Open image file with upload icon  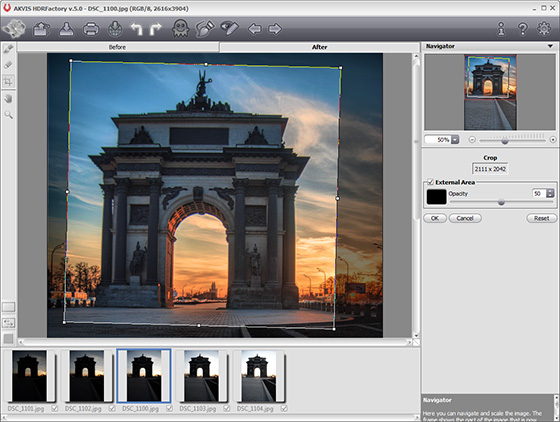point(41,29)
